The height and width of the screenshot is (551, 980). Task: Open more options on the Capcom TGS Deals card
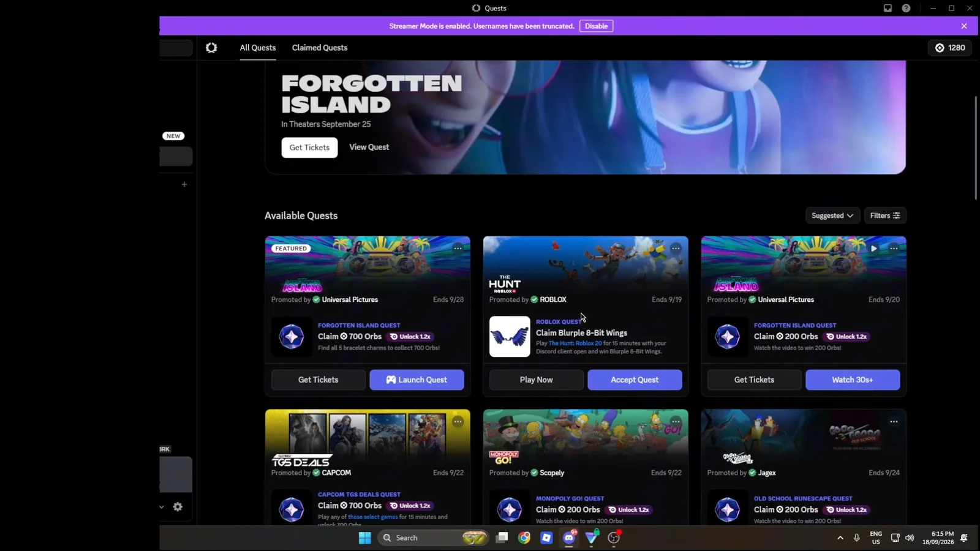(458, 422)
